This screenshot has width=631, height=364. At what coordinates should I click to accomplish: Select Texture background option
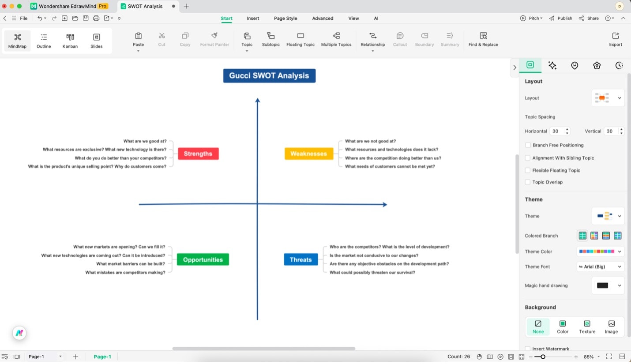click(x=587, y=327)
